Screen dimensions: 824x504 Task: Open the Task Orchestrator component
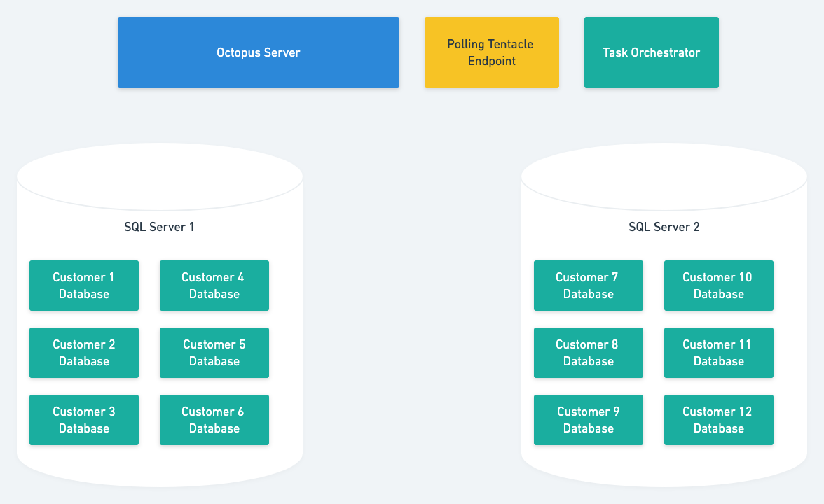pos(651,52)
